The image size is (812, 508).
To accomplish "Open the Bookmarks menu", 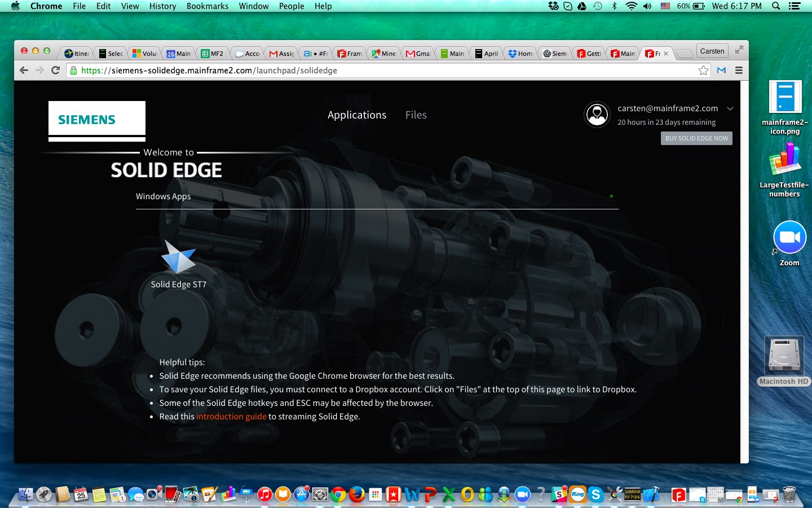I will 207,6.
